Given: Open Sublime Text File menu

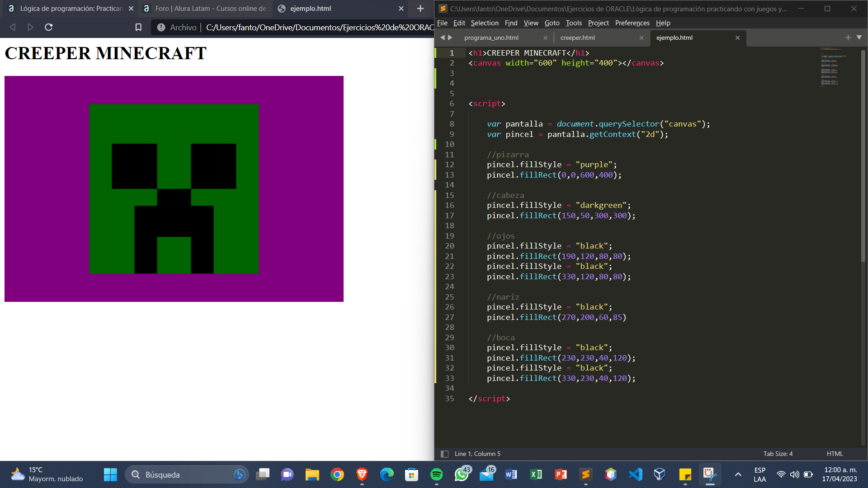Looking at the screenshot, I should tap(442, 23).
